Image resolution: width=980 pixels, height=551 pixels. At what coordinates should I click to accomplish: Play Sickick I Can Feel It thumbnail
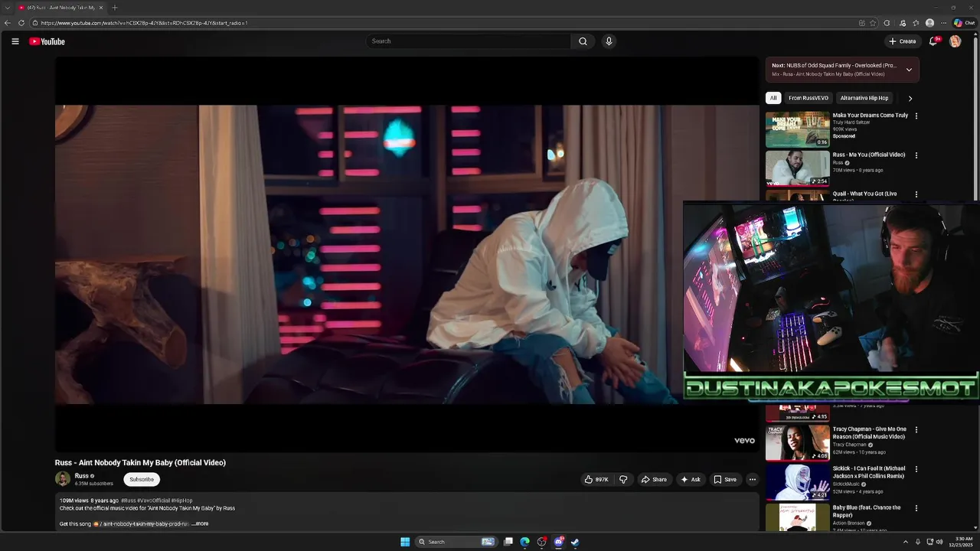798,482
